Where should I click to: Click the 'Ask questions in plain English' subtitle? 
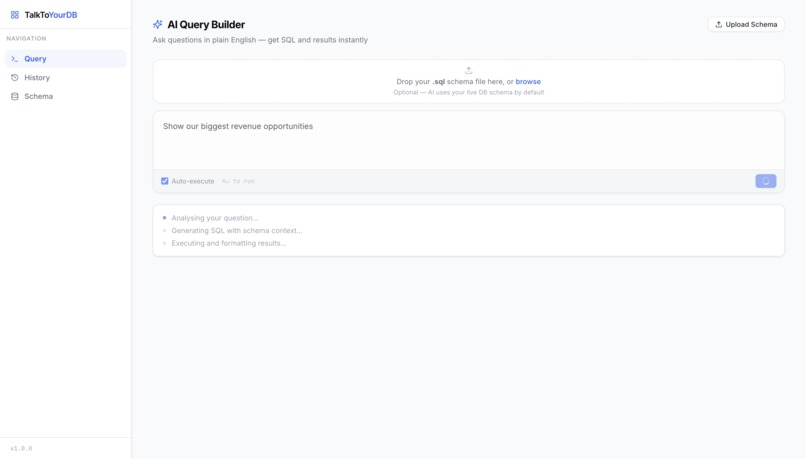(260, 40)
